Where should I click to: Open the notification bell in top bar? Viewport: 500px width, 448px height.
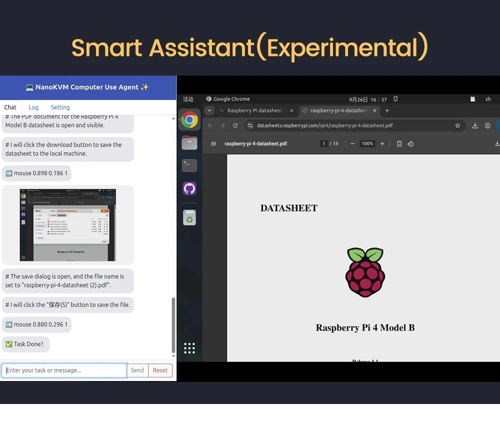point(395,99)
